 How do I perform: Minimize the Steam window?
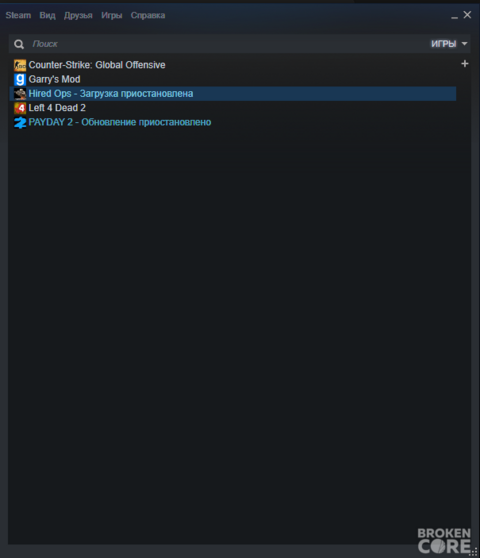pos(454,16)
